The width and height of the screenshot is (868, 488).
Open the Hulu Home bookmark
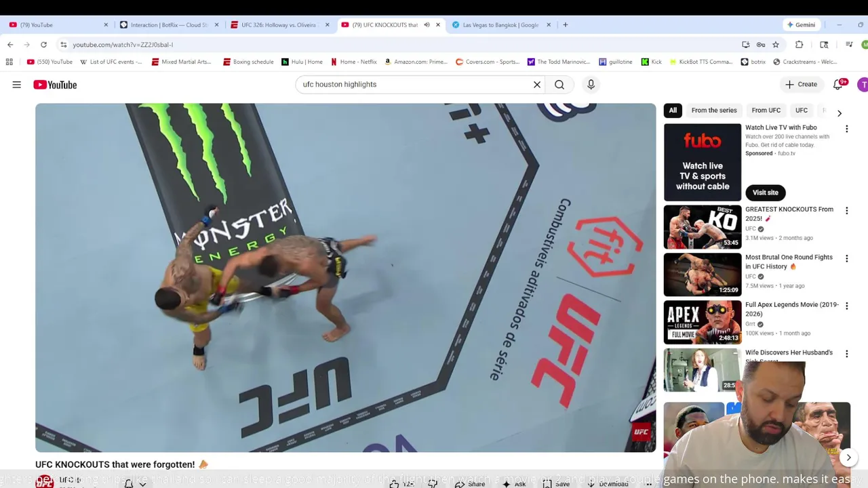coord(302,62)
